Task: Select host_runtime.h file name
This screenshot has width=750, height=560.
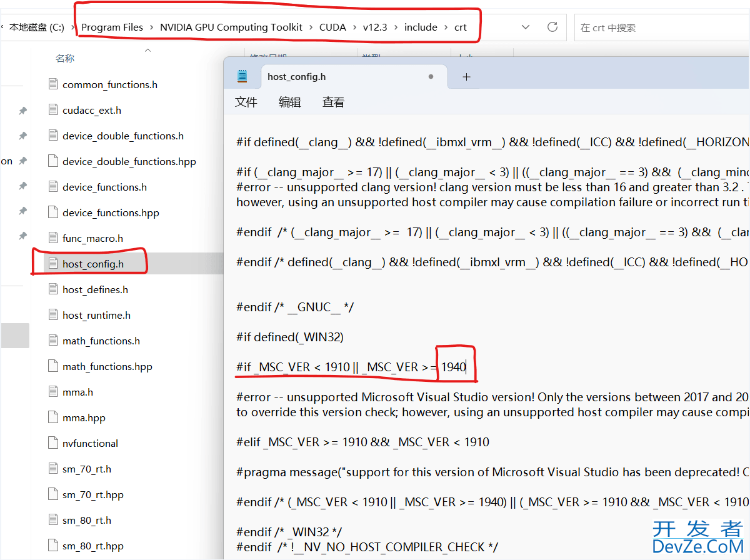Action: tap(96, 315)
